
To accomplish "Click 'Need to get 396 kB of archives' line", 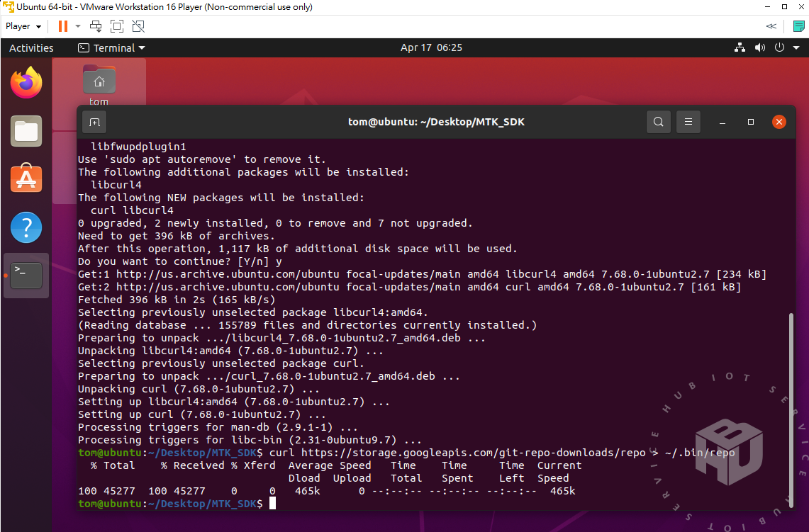I will click(x=177, y=236).
